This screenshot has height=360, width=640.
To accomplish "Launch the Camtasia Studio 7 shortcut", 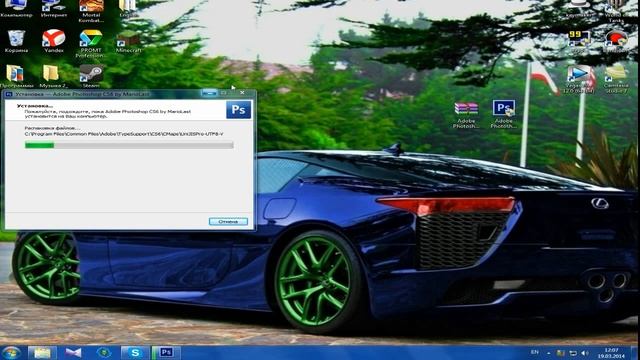I will 616,79.
